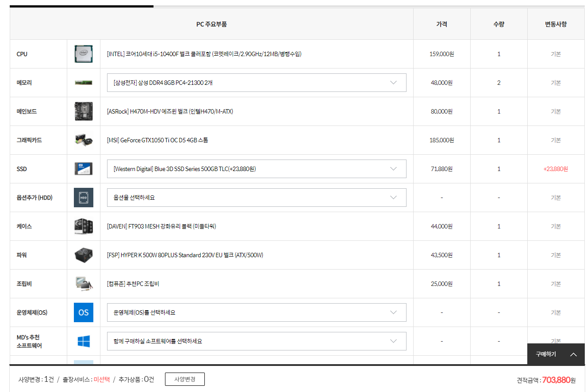Click the 옵션추가 (HDD) row label
The image size is (587, 392).
pos(35,198)
